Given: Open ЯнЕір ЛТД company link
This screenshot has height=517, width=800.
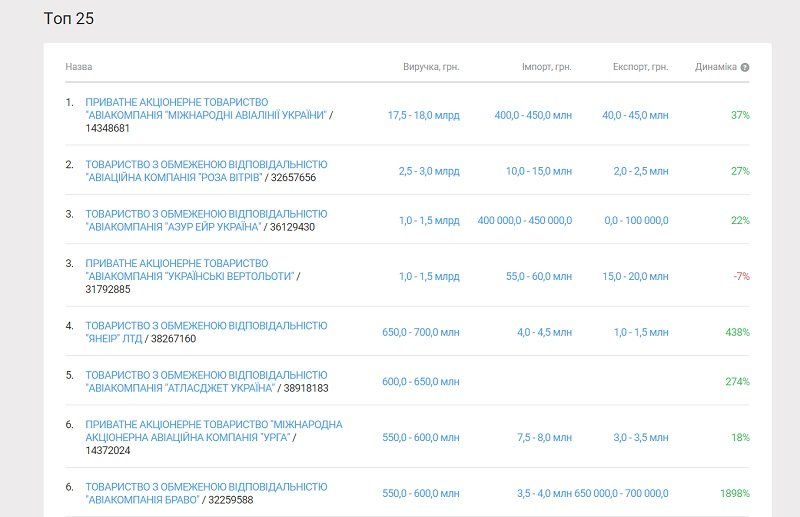Looking at the screenshot, I should pos(206,332).
